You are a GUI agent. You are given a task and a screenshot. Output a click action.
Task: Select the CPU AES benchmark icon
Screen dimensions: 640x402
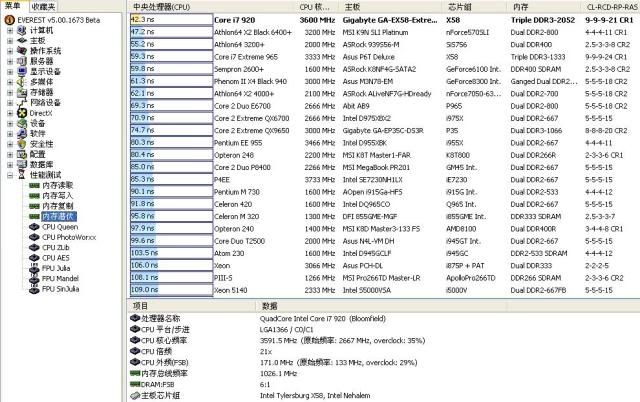click(35, 257)
